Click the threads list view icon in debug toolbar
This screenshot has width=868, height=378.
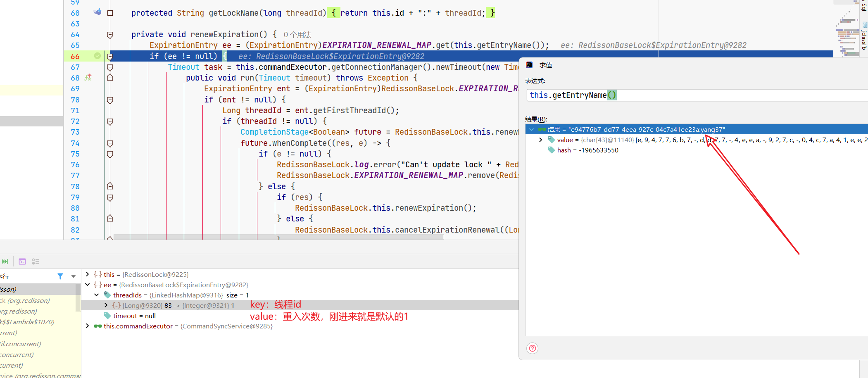click(x=36, y=262)
